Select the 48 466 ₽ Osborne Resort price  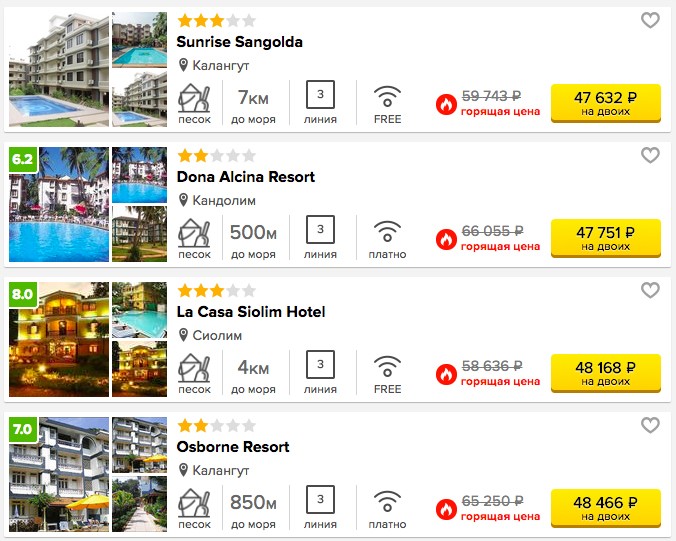click(606, 508)
